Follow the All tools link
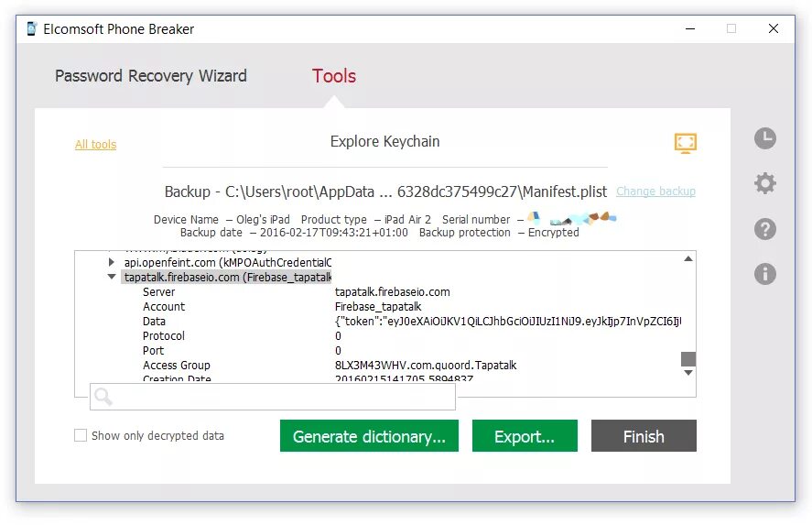The width and height of the screenshot is (812, 525). [96, 145]
